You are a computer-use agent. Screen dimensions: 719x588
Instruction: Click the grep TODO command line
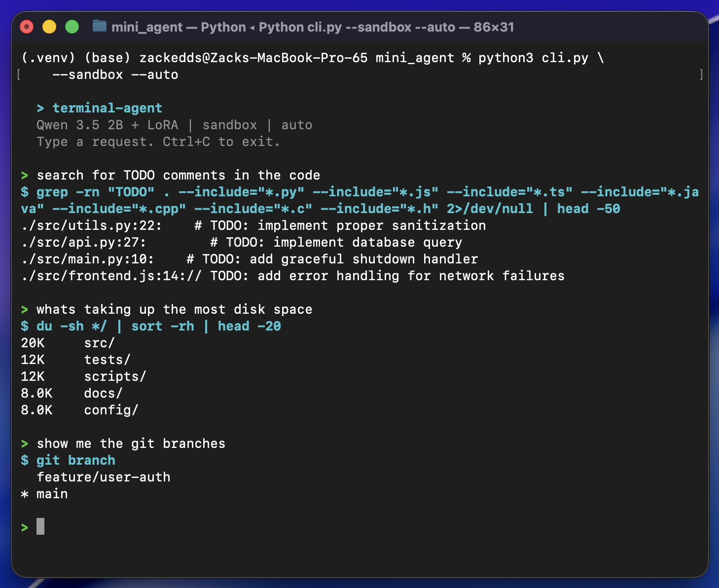197,191
